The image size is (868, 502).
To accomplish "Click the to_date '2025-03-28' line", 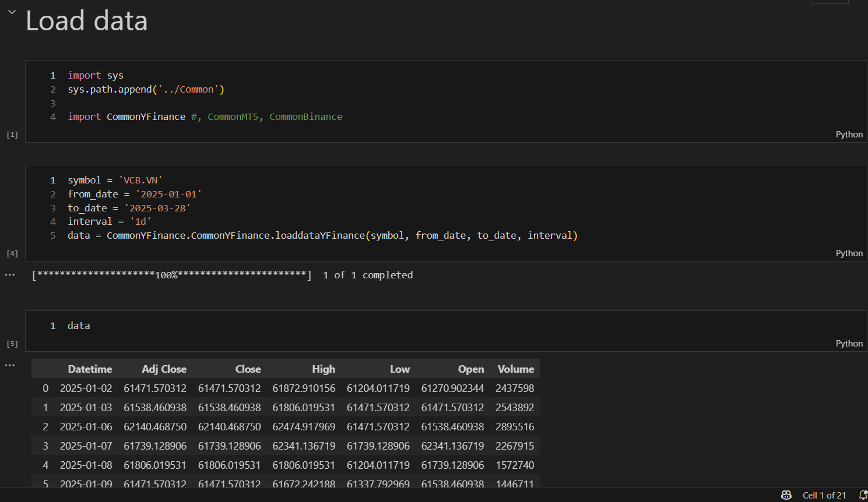I will 129,208.
